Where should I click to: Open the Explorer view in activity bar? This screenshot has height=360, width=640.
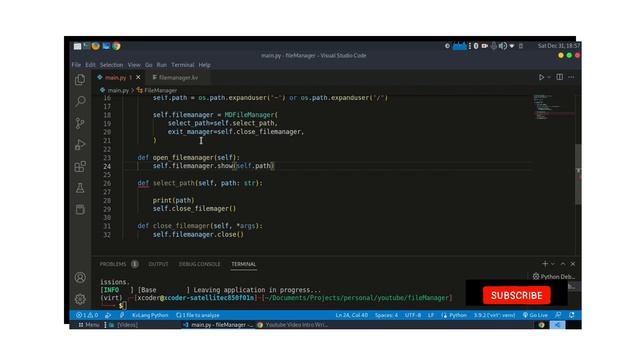click(x=80, y=80)
